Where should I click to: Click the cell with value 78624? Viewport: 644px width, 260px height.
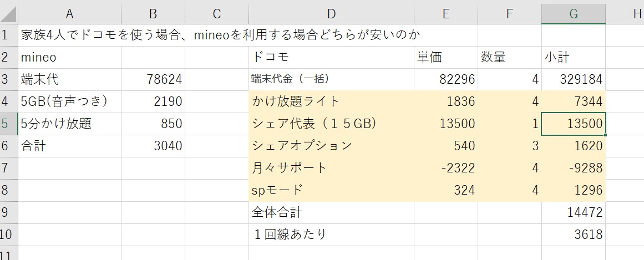(x=153, y=79)
